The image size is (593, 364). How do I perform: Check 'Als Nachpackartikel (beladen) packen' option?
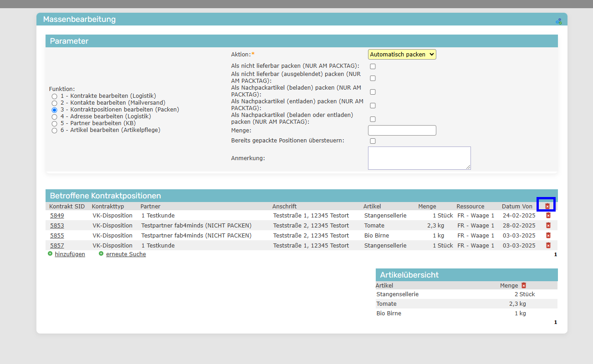(373, 92)
